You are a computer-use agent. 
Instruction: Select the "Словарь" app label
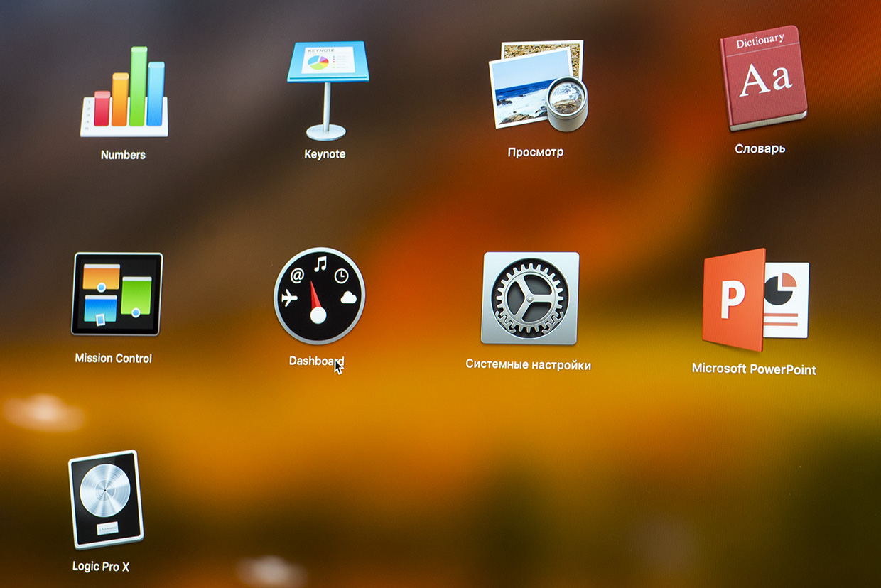[760, 148]
